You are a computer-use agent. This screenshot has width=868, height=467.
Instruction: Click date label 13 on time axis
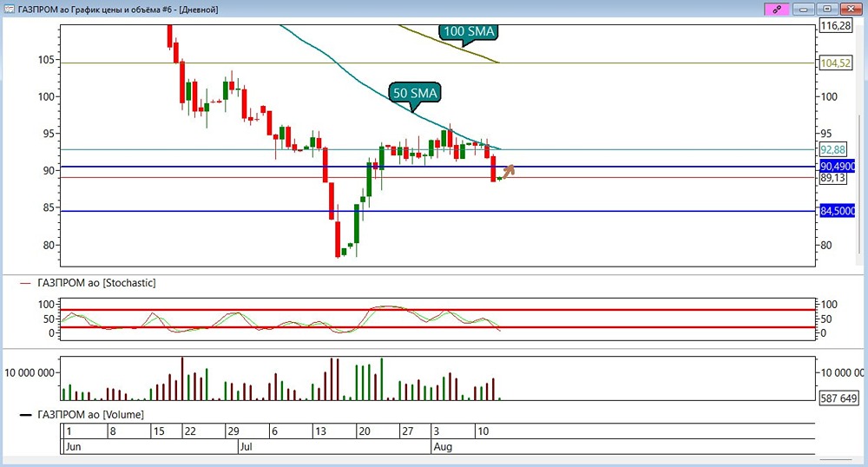click(320, 431)
